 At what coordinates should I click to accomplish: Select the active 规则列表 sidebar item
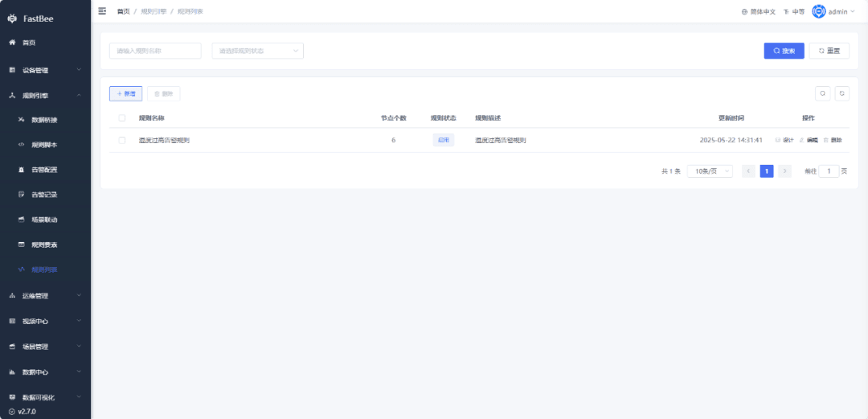45,270
